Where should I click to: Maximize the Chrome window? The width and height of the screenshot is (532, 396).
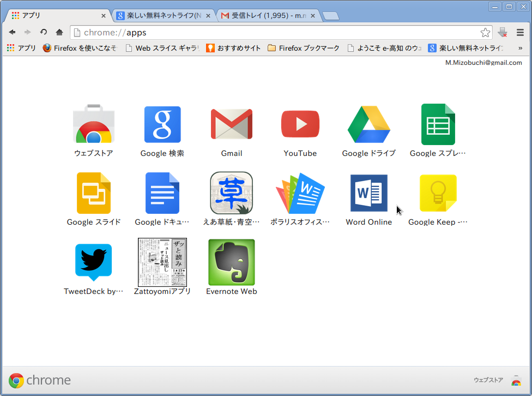[509, 7]
